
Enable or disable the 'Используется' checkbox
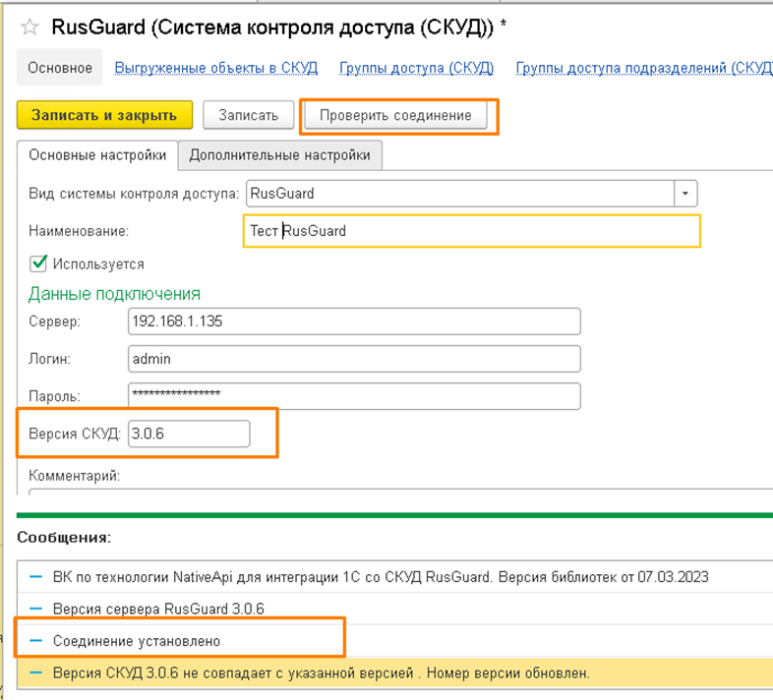[39, 263]
